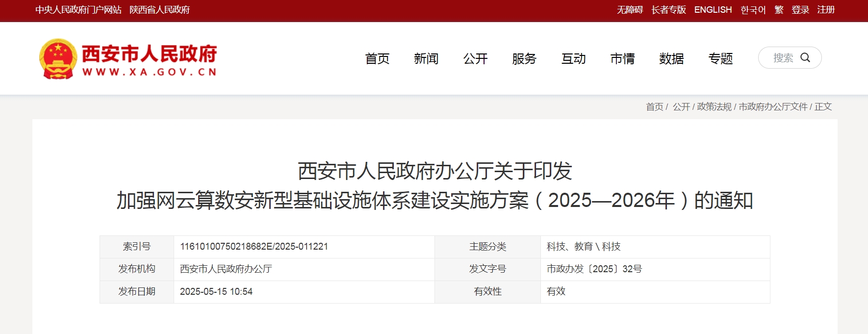
Task: Click the 索引号 label cell
Action: click(137, 247)
